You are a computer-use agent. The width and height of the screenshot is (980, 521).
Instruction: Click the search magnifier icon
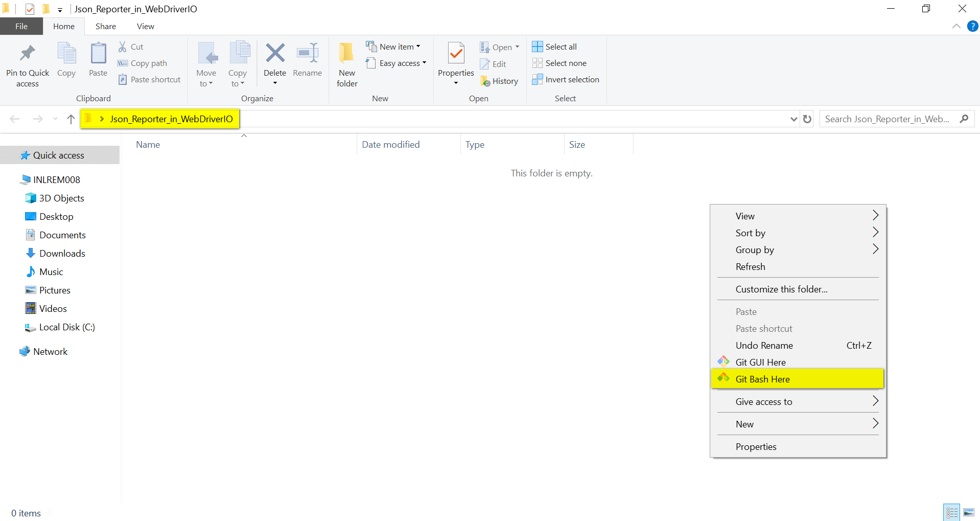pyautogui.click(x=964, y=119)
